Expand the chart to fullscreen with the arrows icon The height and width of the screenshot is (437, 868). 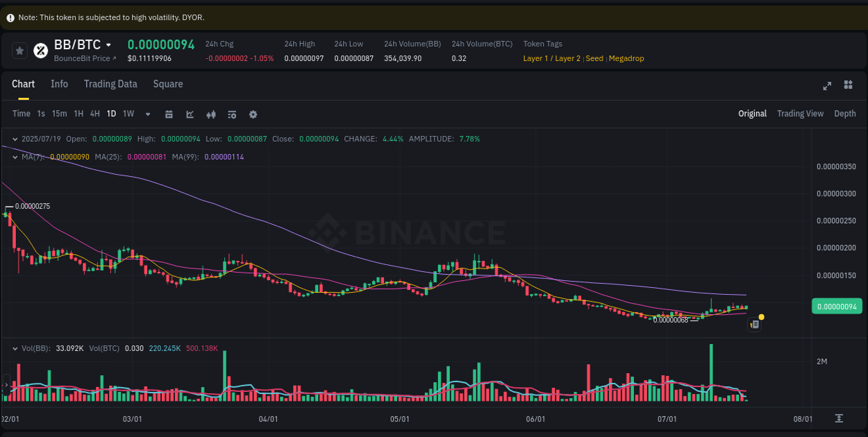(827, 86)
